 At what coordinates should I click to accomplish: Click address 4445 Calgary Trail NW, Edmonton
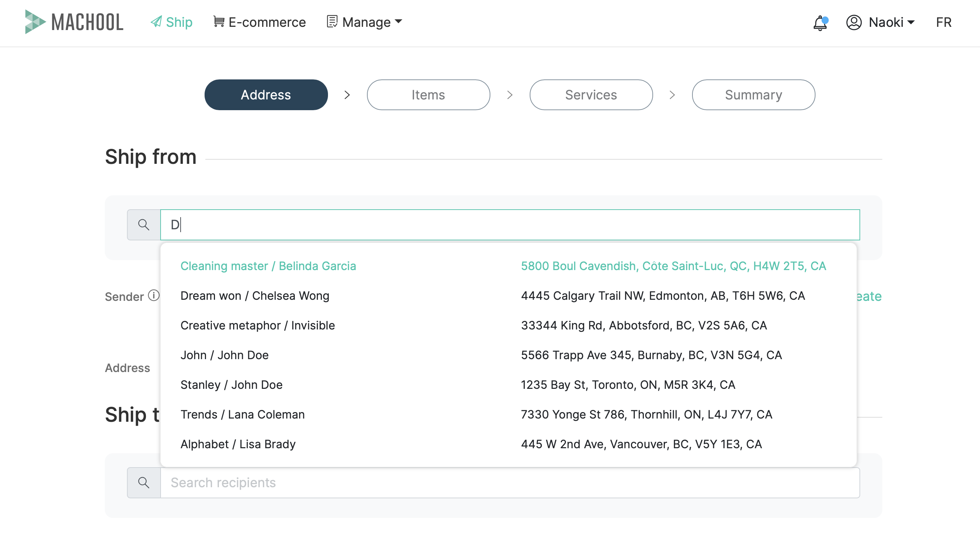point(663,295)
